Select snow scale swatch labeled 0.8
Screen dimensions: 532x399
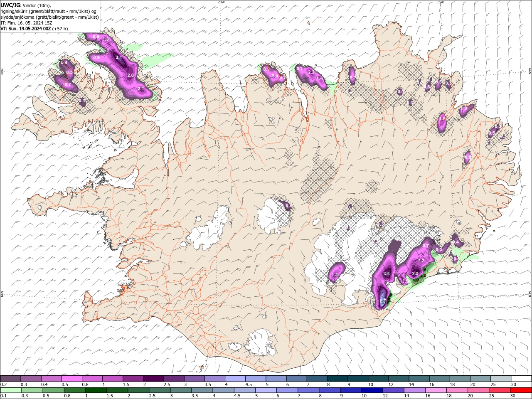pyautogui.click(x=92, y=379)
